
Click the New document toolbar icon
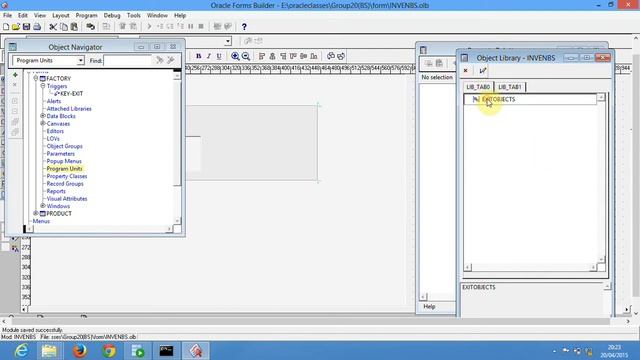6,27
